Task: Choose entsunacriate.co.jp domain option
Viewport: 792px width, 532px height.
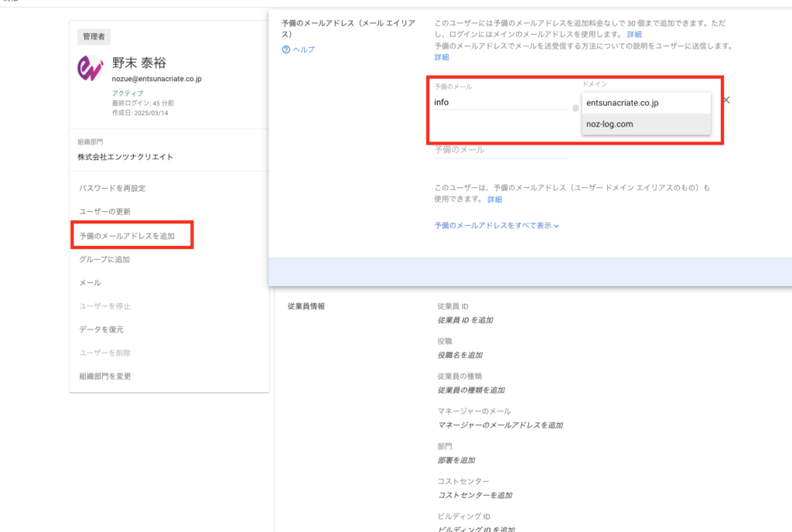Action: [622, 102]
